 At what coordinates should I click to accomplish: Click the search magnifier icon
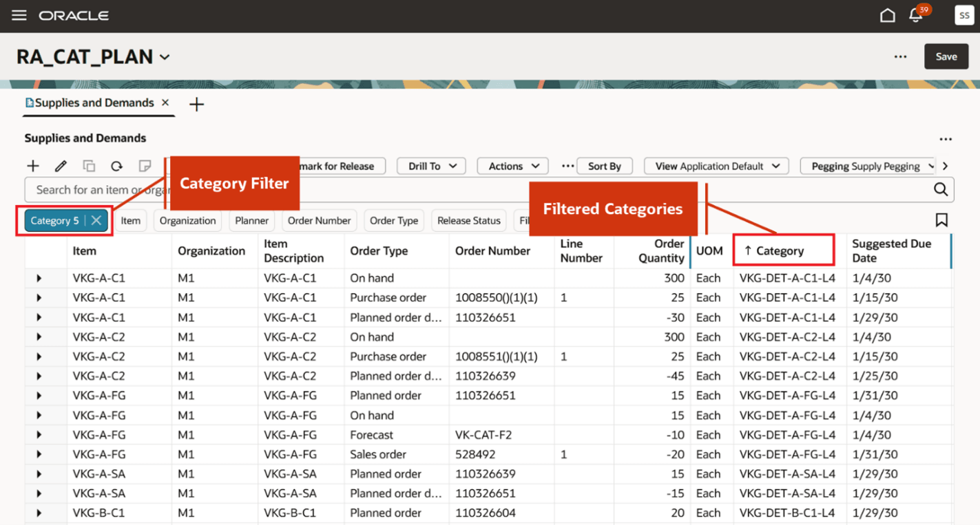pyautogui.click(x=941, y=189)
